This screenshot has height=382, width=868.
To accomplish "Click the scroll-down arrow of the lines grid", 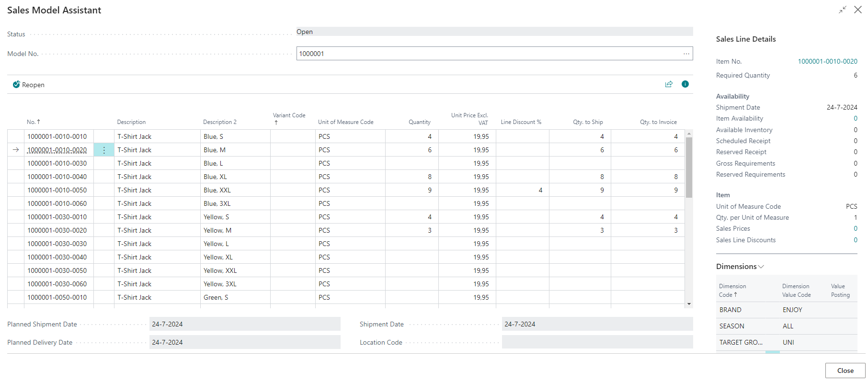I will tap(689, 304).
